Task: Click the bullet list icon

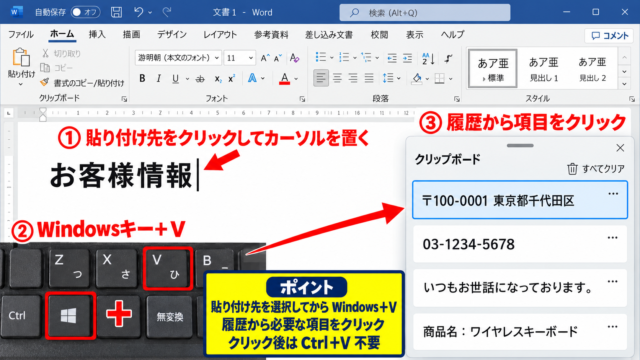Action: (321, 57)
